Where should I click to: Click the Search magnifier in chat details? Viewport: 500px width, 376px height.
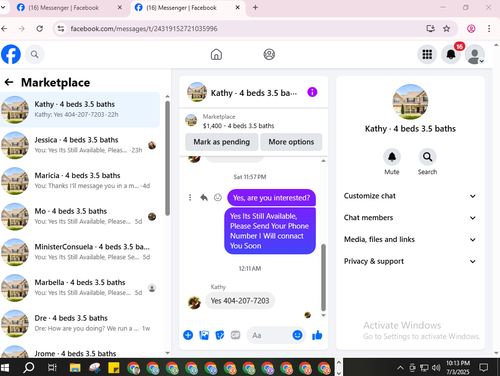[x=427, y=157]
